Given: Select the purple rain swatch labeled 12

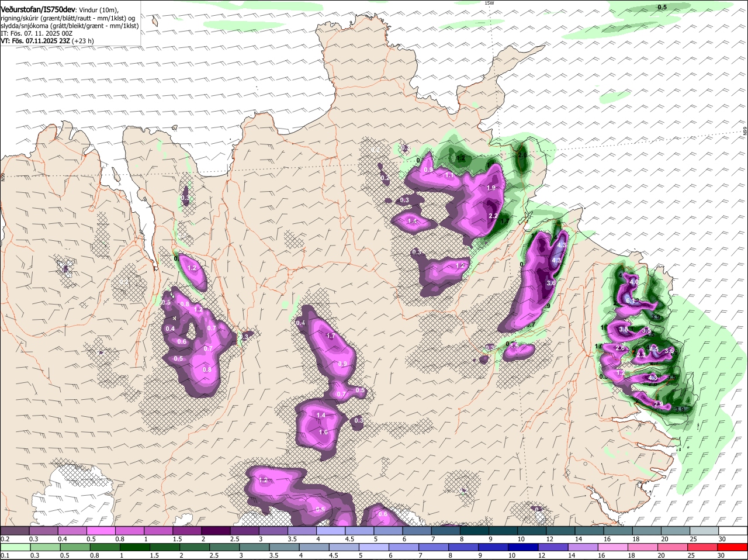Looking at the screenshot, I should click(553, 547).
